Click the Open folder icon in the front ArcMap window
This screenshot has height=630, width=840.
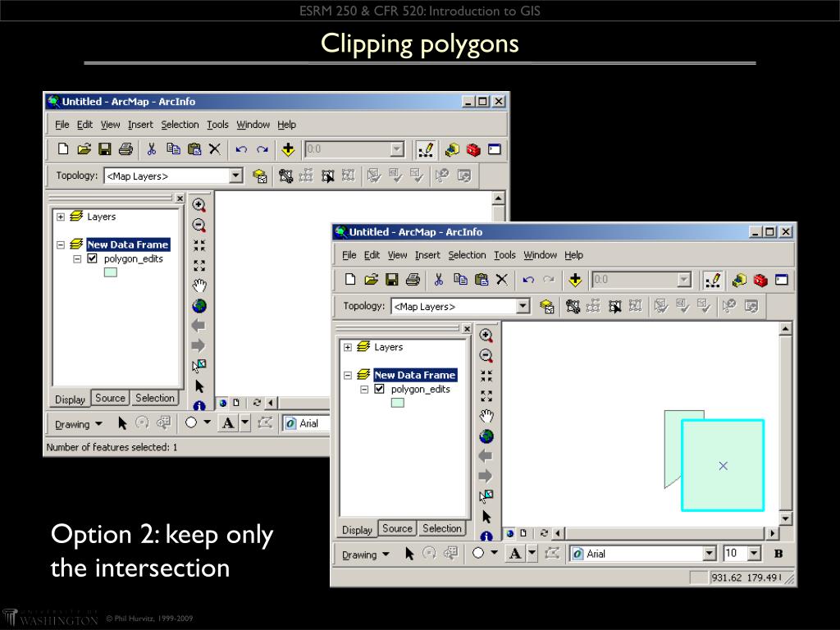coord(372,279)
